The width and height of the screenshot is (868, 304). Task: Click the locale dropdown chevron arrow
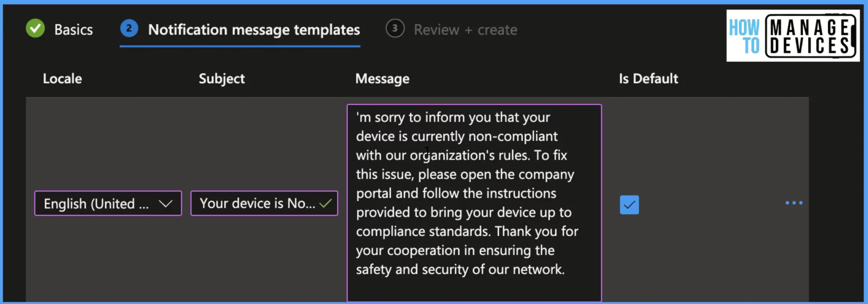165,204
